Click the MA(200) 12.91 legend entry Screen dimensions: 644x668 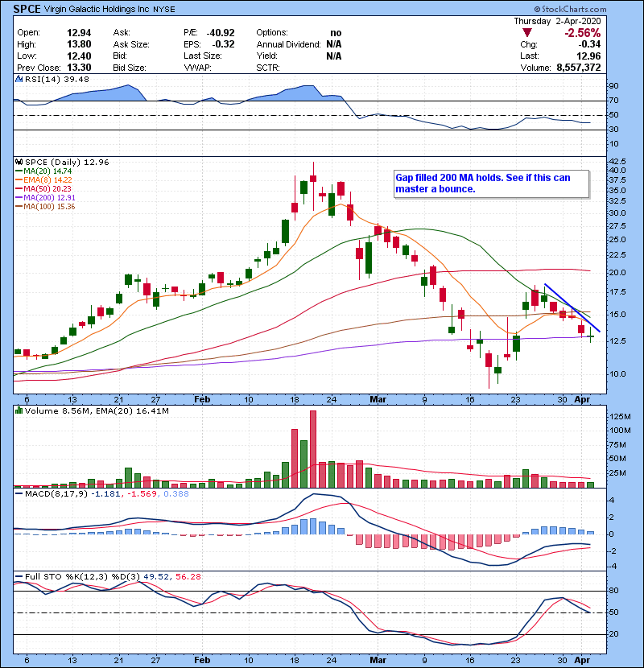click(x=45, y=198)
